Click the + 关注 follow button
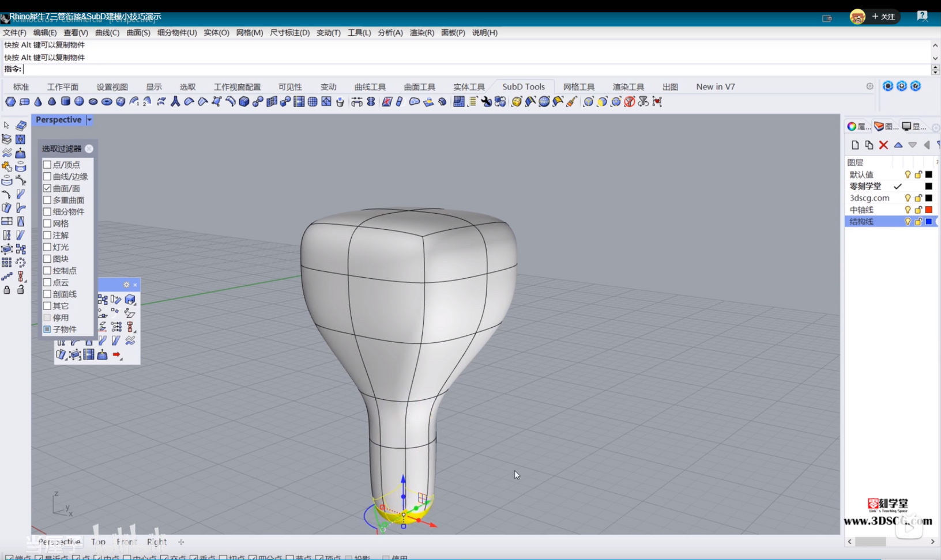Viewport: 941px width, 560px height. pos(883,17)
